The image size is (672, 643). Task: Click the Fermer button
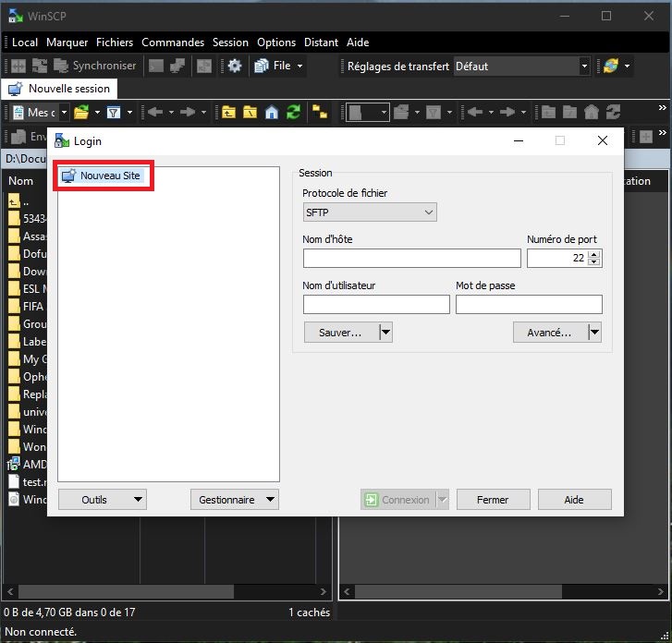coord(494,500)
